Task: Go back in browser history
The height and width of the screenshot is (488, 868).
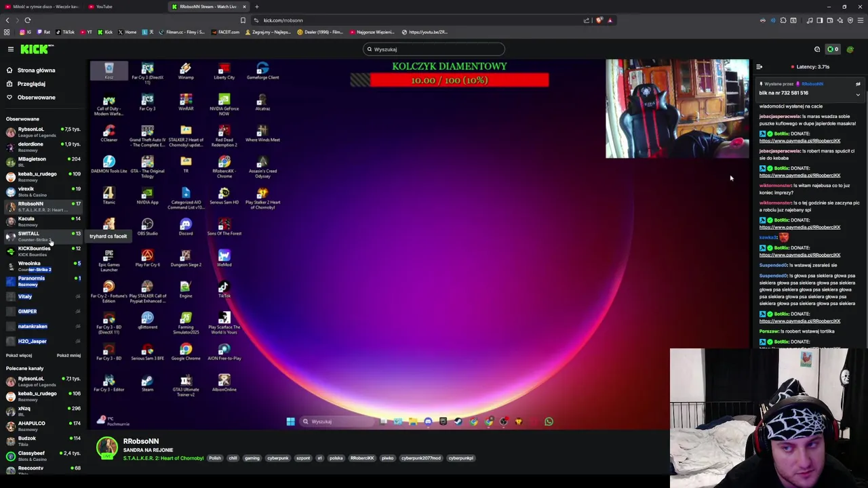Action: click(7, 20)
